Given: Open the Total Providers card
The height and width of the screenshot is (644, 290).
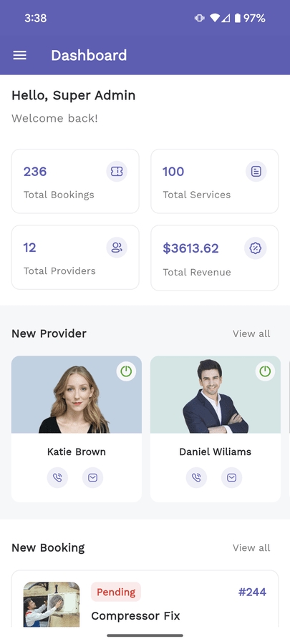Looking at the screenshot, I should tap(75, 257).
